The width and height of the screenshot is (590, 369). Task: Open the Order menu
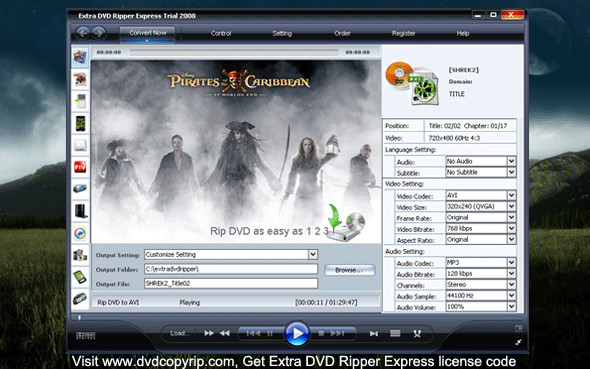pyautogui.click(x=342, y=33)
